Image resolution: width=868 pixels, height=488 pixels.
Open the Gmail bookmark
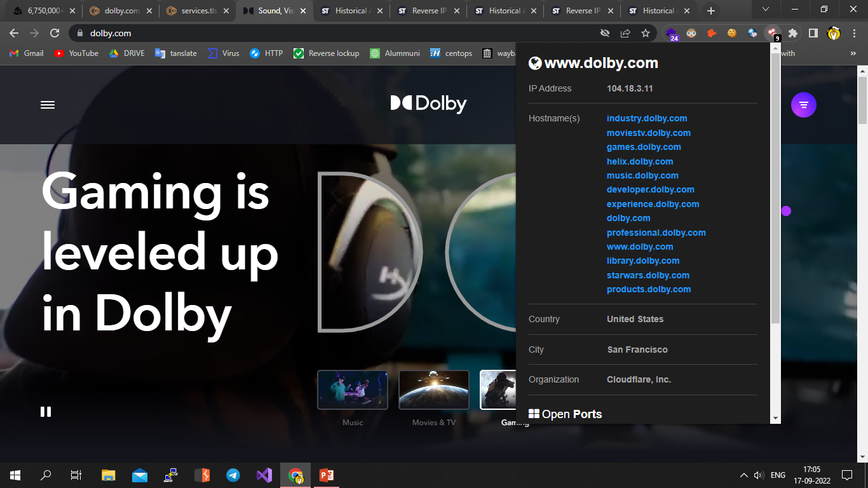coord(26,53)
